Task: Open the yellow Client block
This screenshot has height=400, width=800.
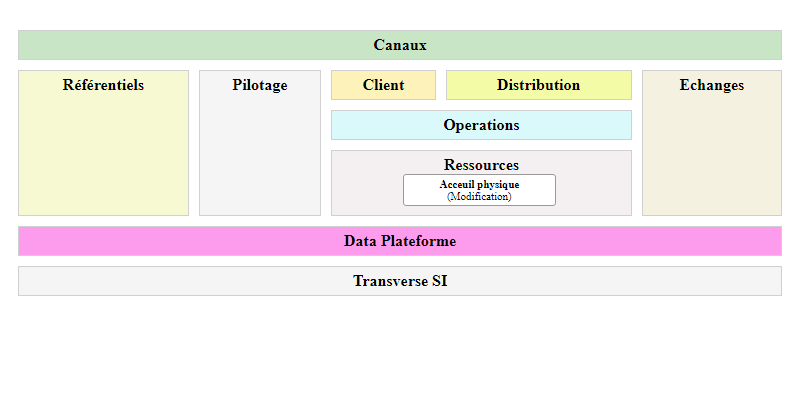Action: tap(383, 85)
